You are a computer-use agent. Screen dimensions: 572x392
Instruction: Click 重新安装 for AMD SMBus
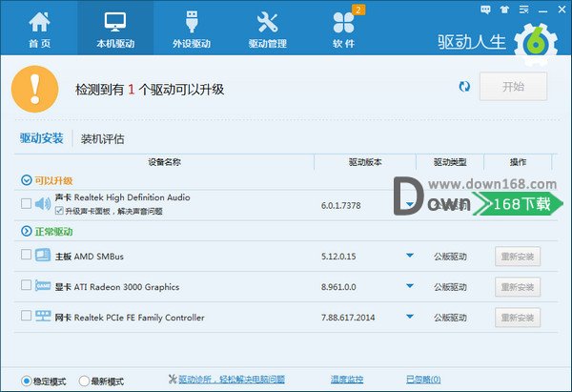coord(518,257)
